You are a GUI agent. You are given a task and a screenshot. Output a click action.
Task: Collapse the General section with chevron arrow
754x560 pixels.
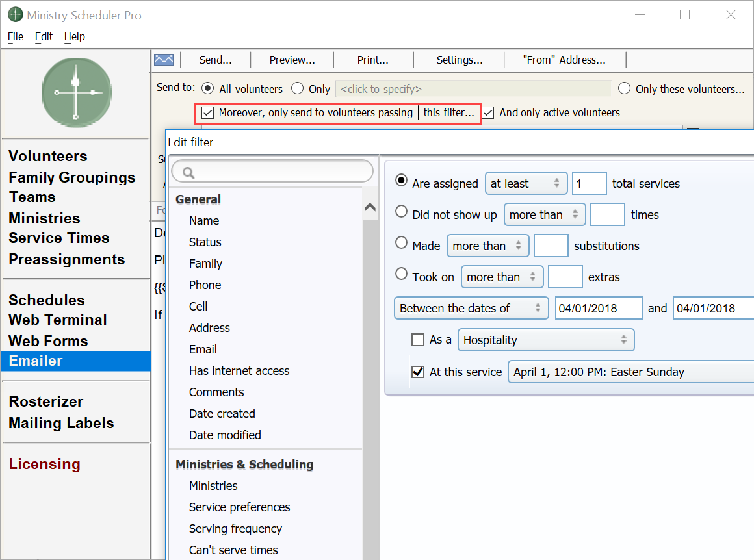click(370, 208)
